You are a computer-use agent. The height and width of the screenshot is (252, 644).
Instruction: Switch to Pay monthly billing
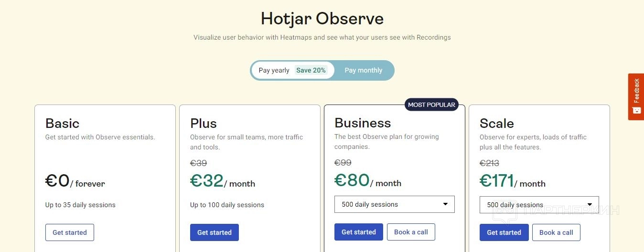click(x=363, y=70)
